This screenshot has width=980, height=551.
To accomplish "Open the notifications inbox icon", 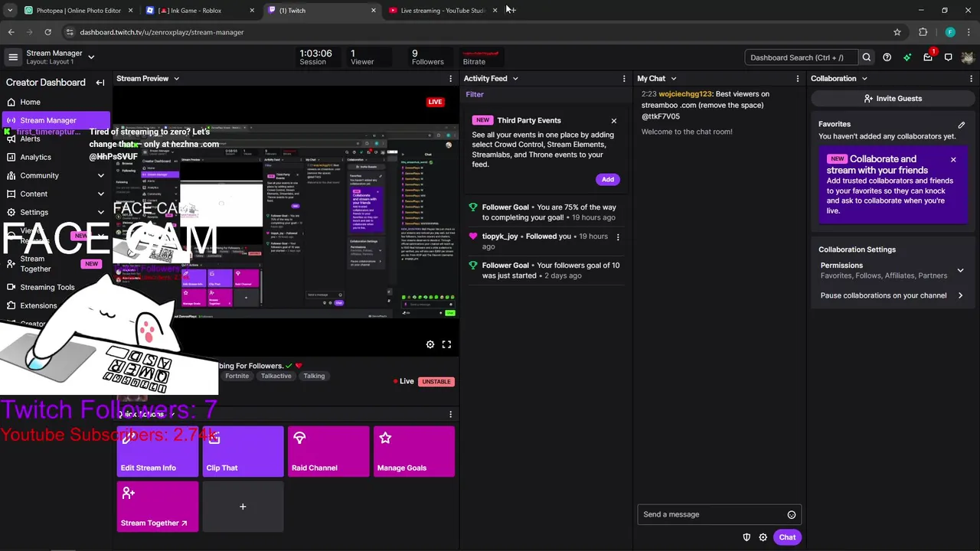I will coord(928,57).
